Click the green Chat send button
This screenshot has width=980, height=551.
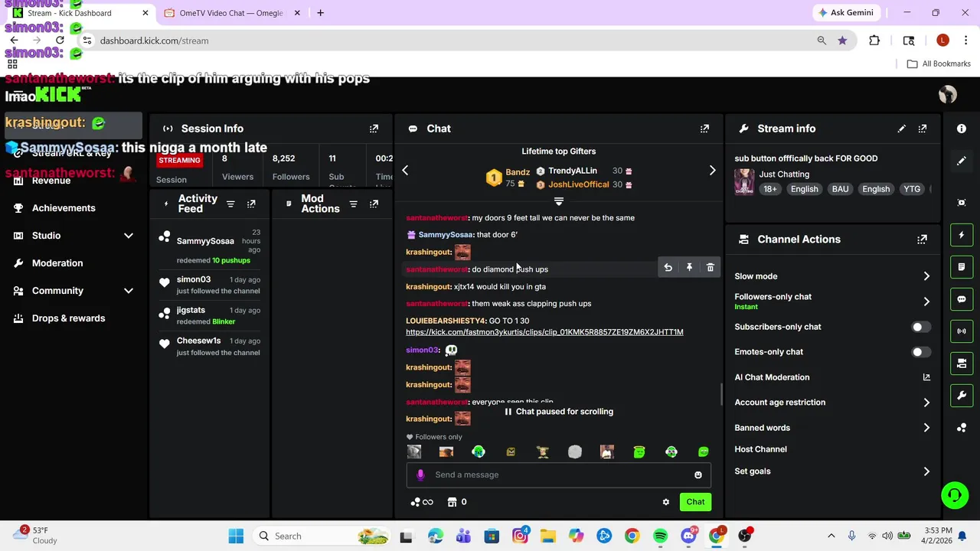click(695, 502)
